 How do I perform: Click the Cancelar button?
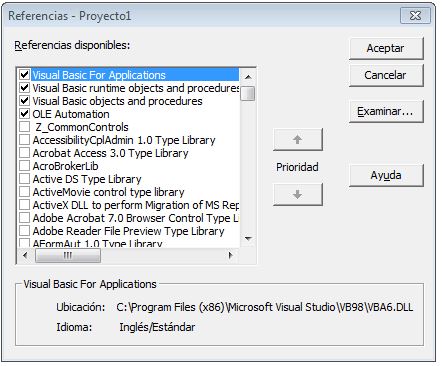pos(386,75)
